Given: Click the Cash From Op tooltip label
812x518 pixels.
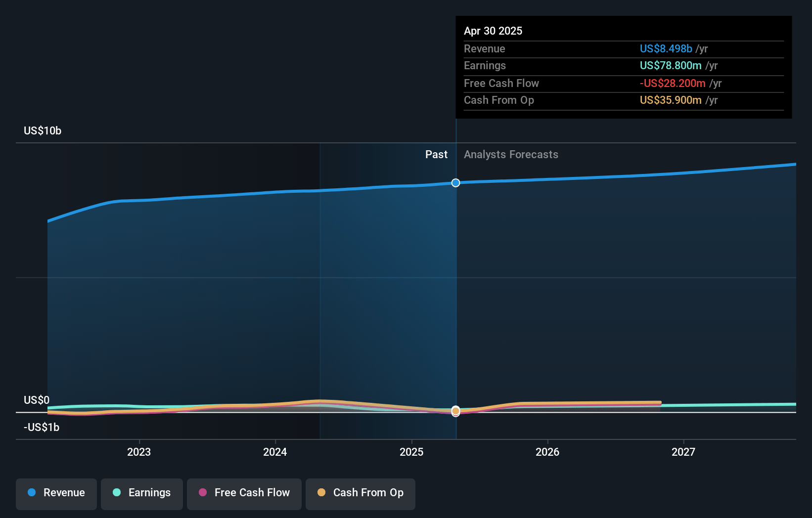Looking at the screenshot, I should pos(499,100).
